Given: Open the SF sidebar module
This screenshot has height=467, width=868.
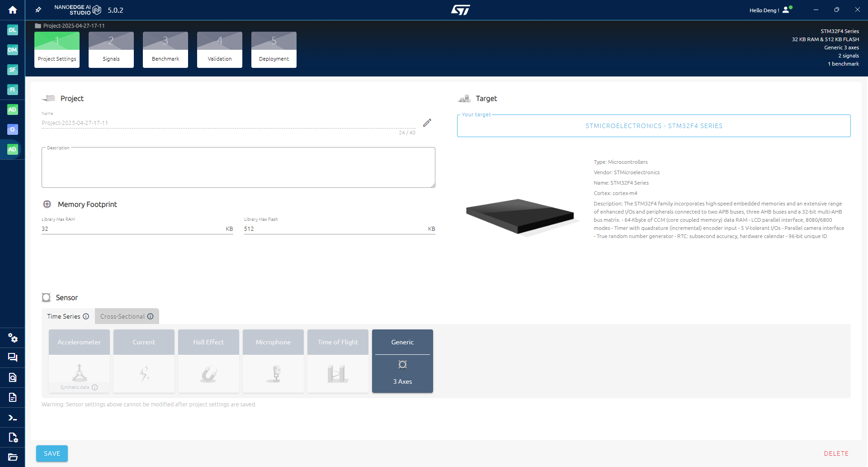Looking at the screenshot, I should (13, 70).
